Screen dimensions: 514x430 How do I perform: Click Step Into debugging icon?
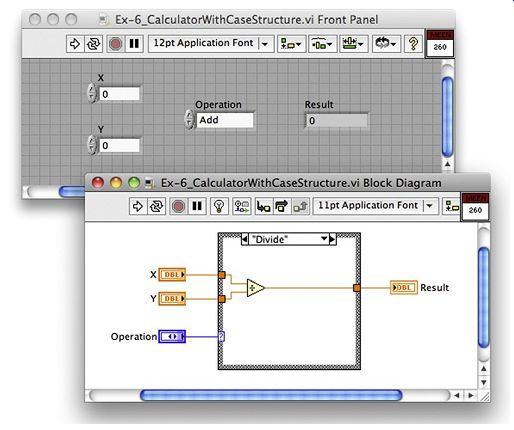tap(263, 206)
